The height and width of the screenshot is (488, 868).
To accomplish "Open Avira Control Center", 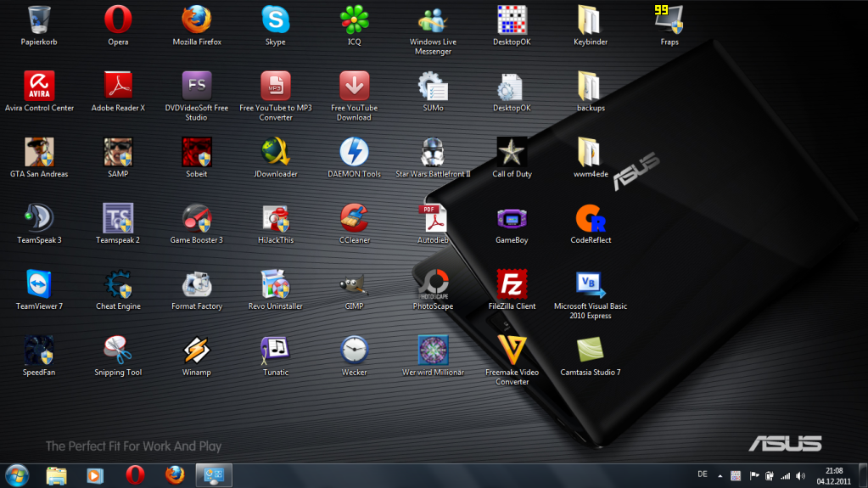I will (x=39, y=92).
